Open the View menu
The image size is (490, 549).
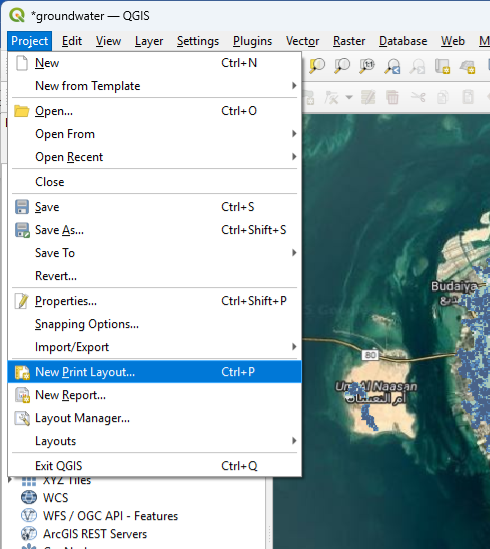108,41
